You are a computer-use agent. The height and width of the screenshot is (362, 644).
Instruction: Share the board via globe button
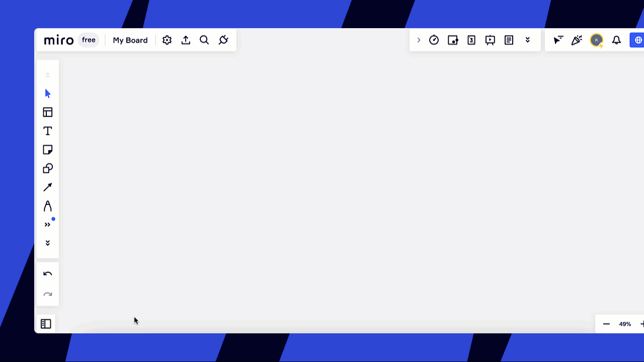tap(637, 40)
